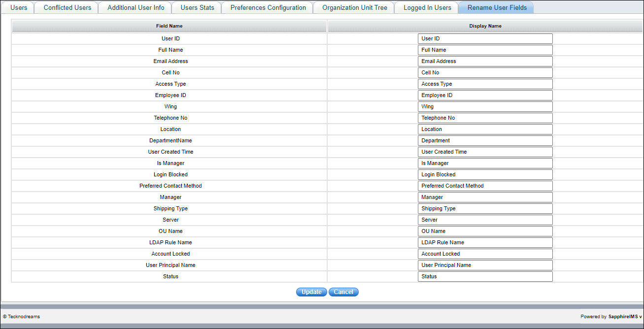
Task: View the Logged In Users tab
Action: point(427,7)
